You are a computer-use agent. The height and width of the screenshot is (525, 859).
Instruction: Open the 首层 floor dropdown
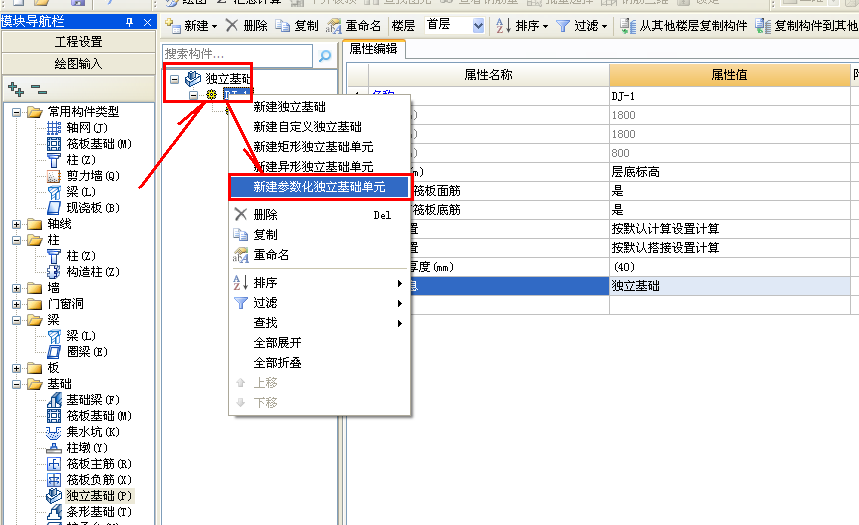tap(478, 26)
